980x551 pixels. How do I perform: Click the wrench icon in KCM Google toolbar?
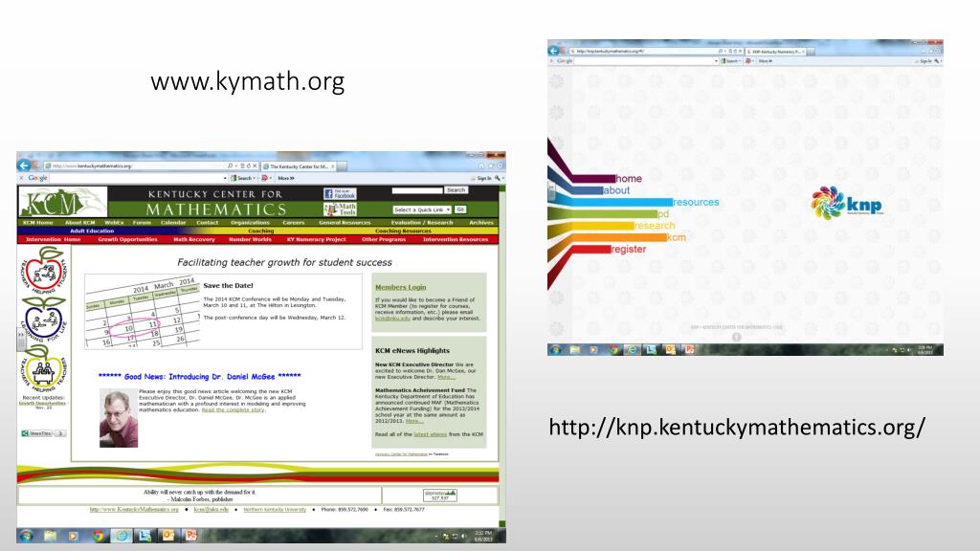498,178
